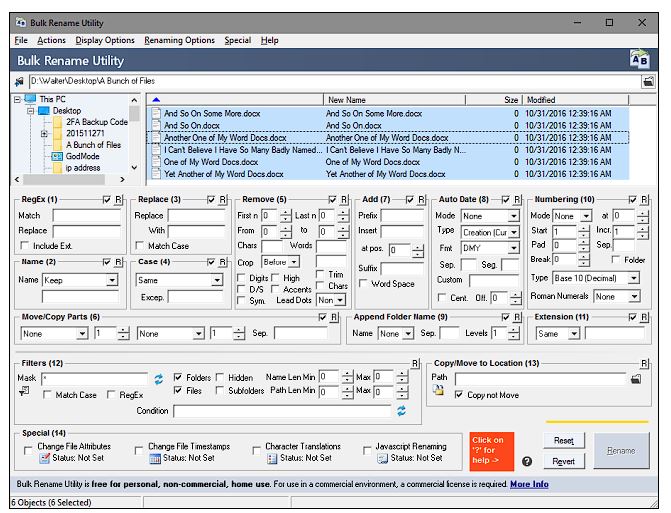This screenshot has height=513, width=671.
Task: Open the Name (2) Keep dropdown
Action: pyautogui.click(x=112, y=280)
